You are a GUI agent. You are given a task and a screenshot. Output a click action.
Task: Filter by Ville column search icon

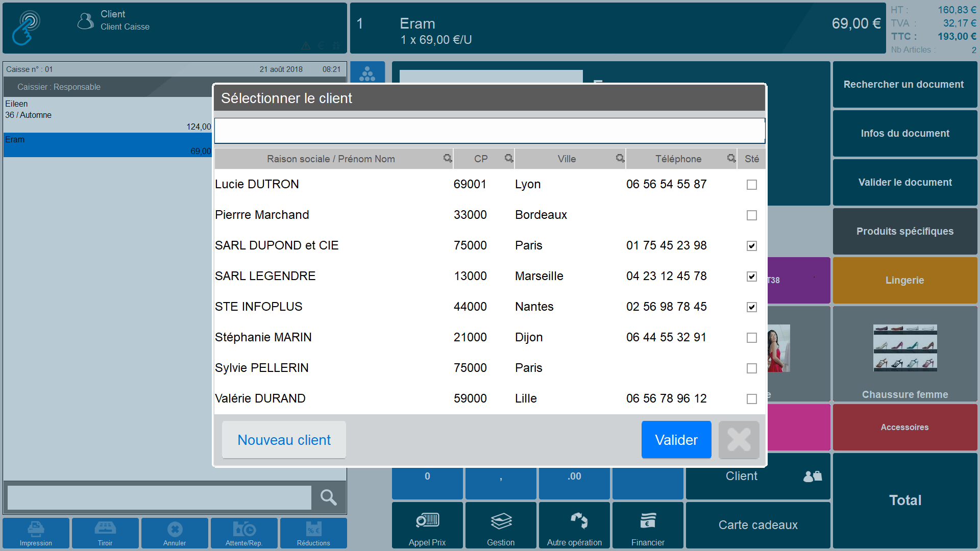[620, 159]
